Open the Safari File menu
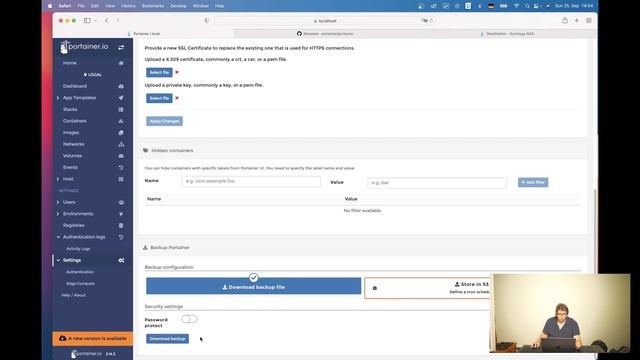The image size is (640, 360). coord(81,6)
